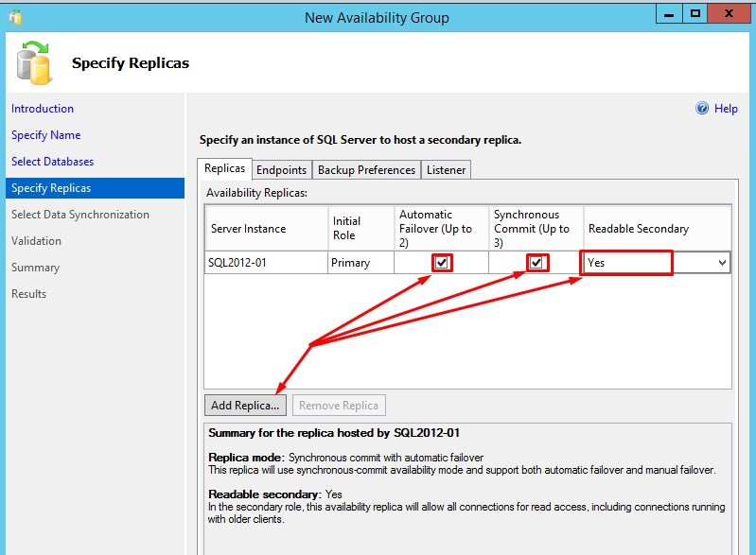This screenshot has height=555, width=756.
Task: Select the Replicas tab
Action: point(225,168)
